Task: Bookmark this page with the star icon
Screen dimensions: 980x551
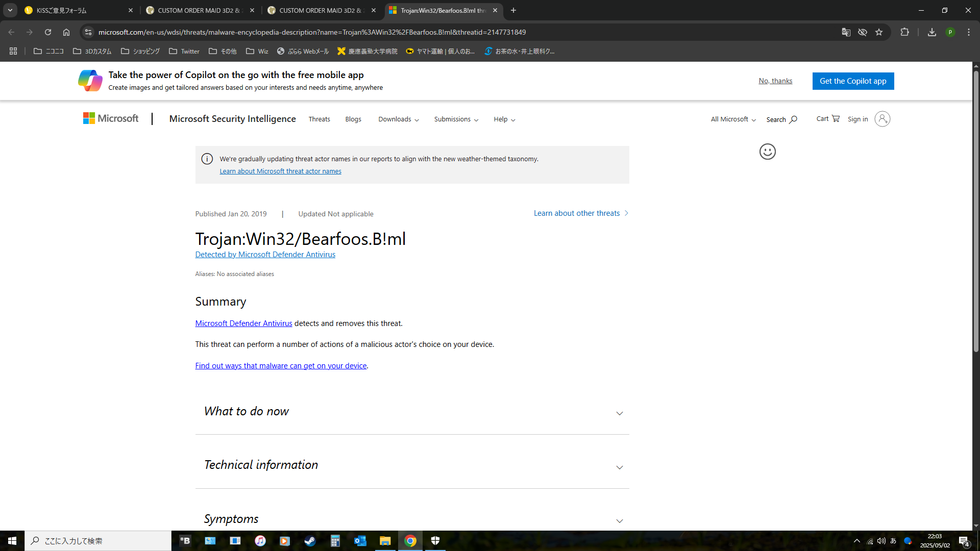Action: click(879, 32)
